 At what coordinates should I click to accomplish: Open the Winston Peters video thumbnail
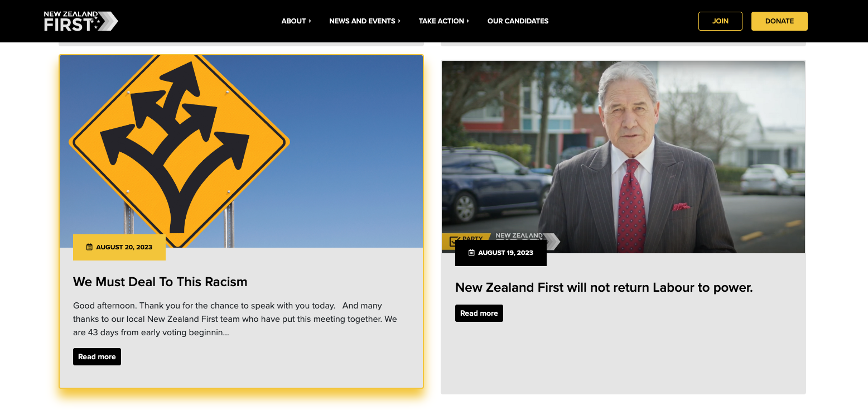[623, 157]
